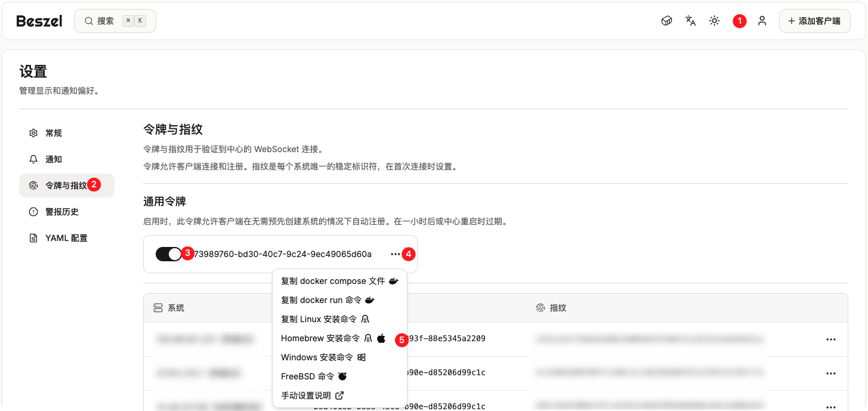Click the cube container icon in header
Image resolution: width=868 pixels, height=411 pixels.
666,21
